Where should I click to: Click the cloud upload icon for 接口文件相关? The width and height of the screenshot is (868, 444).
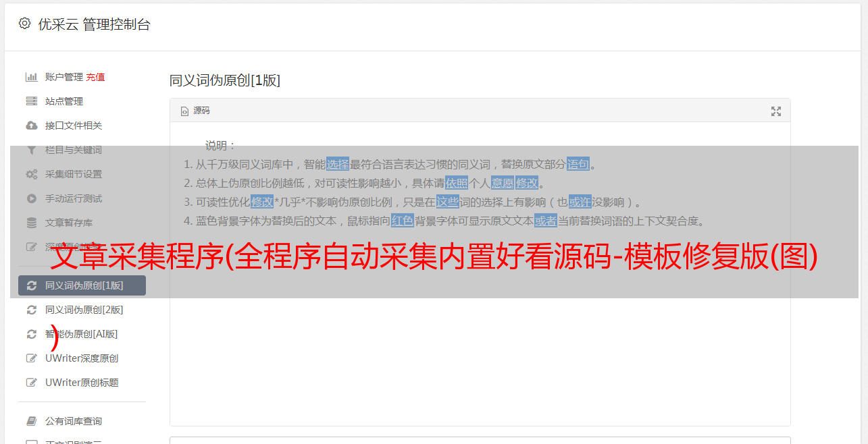(31, 126)
